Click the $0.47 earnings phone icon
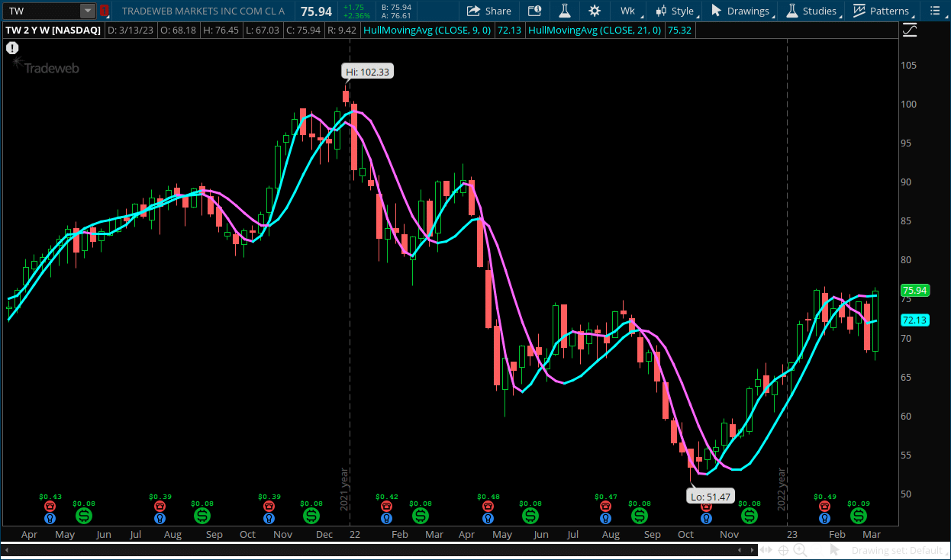Screen dimensions: 951x560 click(605, 506)
